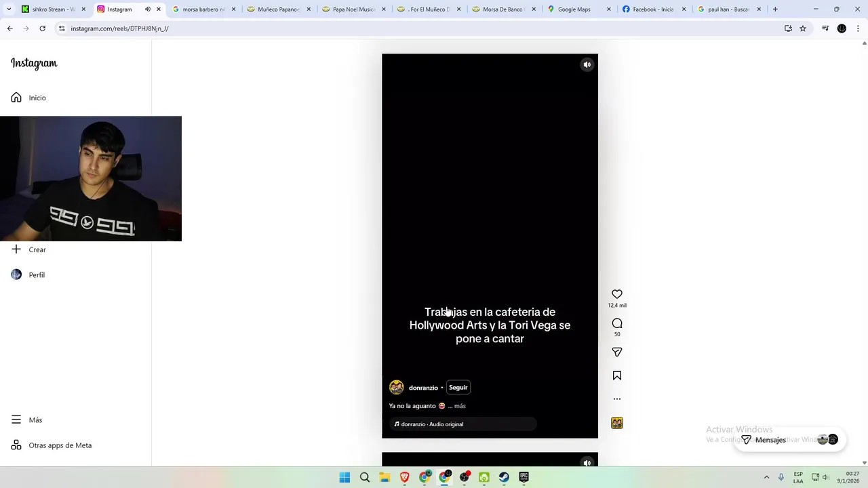This screenshot has height=488, width=868.
Task: Open donranzio profile avatar on reel
Action: click(397, 388)
